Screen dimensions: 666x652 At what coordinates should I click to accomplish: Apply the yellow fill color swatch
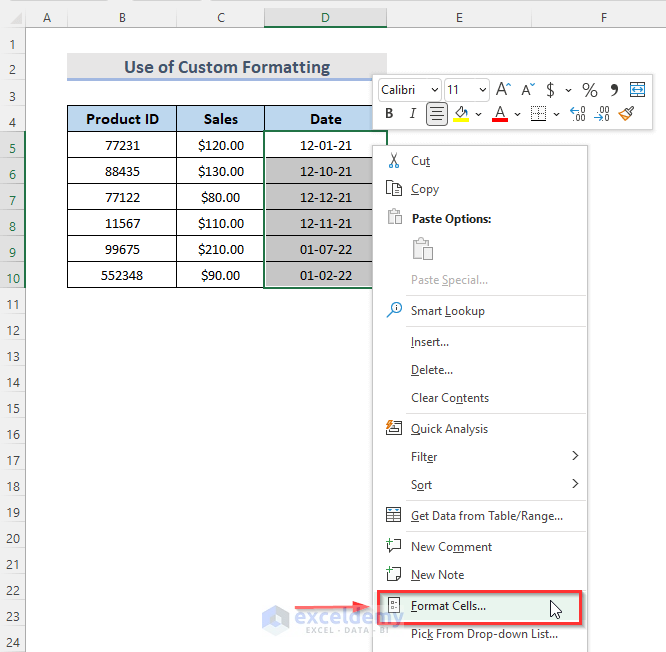click(x=461, y=114)
